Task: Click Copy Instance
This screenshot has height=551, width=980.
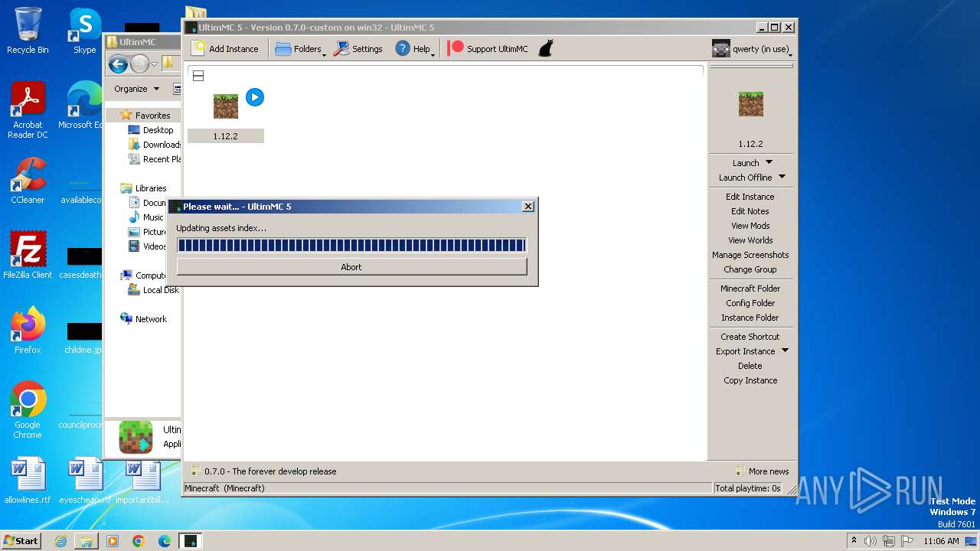Action: [x=750, y=380]
